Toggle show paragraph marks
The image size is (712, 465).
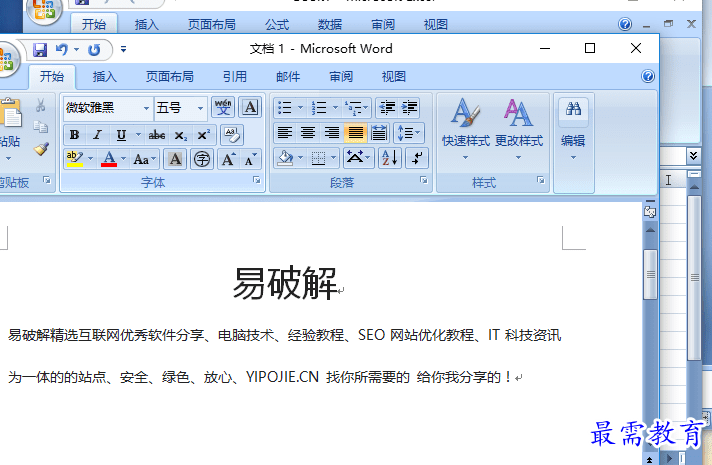(x=417, y=158)
